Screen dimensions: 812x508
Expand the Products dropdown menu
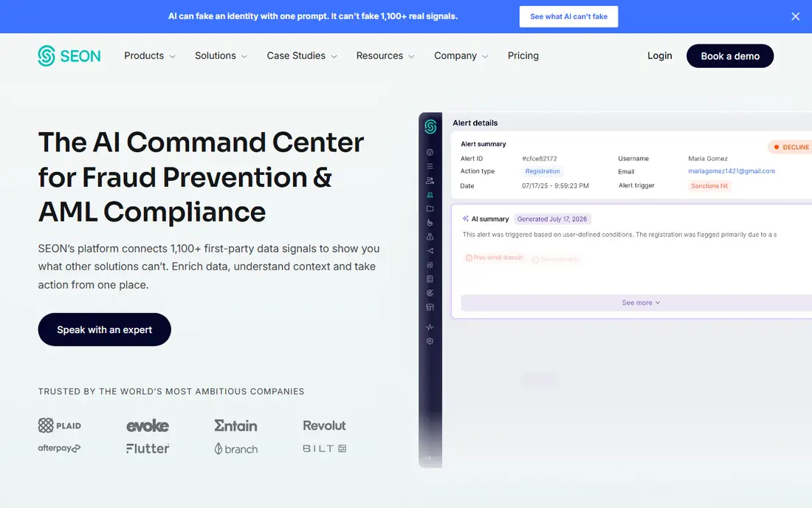[150, 56]
